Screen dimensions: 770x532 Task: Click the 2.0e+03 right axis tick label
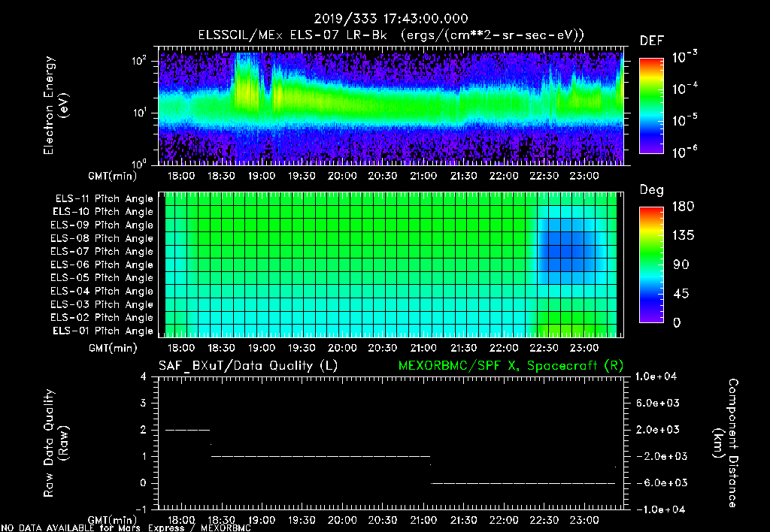click(x=658, y=430)
